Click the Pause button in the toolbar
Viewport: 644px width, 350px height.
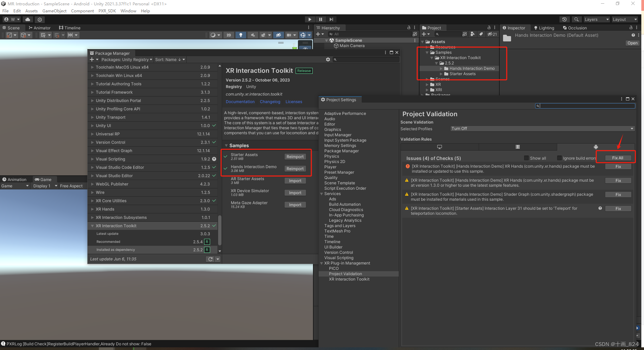click(321, 19)
